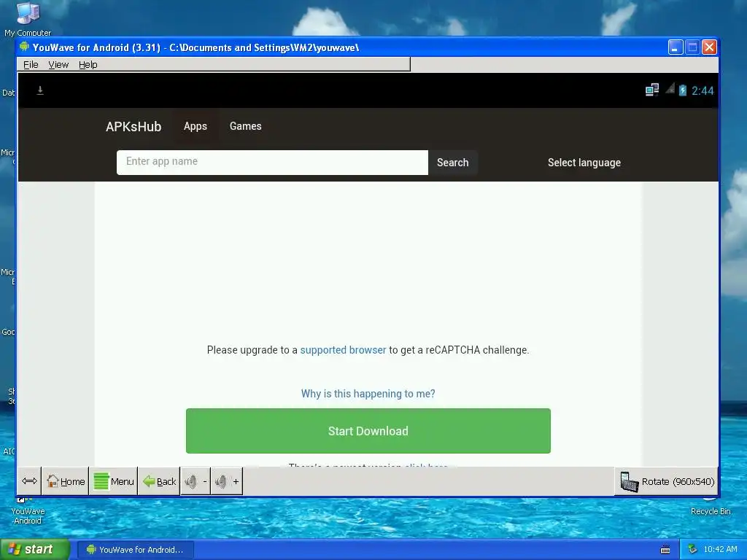Click the Home toolbar button

(x=65, y=481)
